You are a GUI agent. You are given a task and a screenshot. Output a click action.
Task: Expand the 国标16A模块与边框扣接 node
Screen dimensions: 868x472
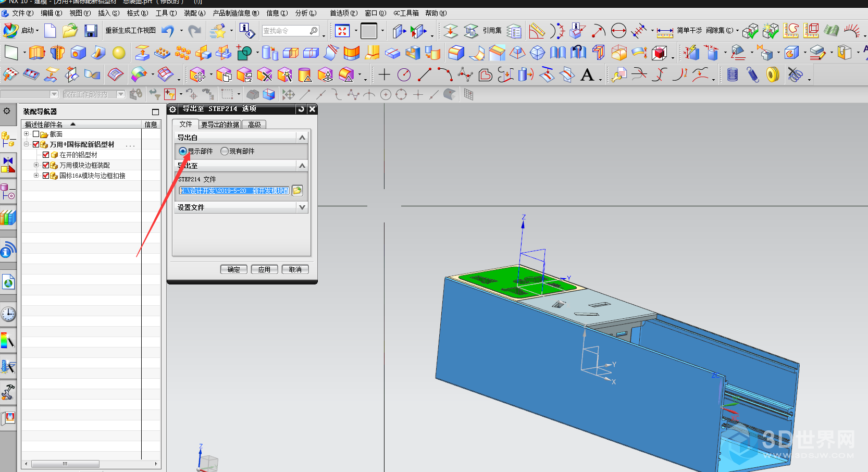coord(36,176)
